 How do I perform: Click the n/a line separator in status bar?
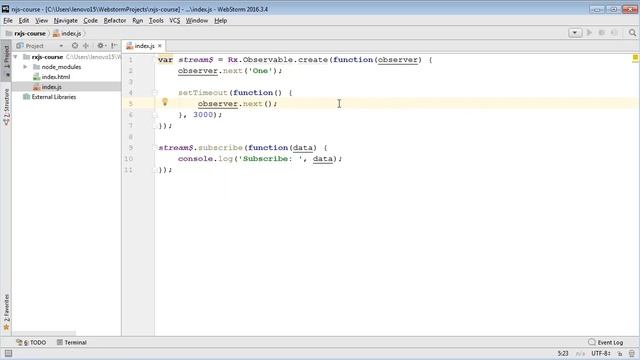coord(580,353)
